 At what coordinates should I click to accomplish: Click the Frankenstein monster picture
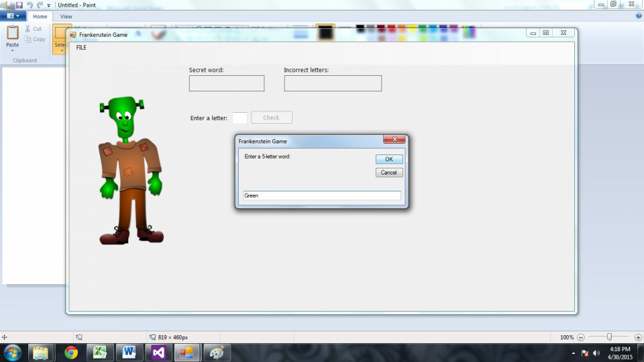[131, 171]
